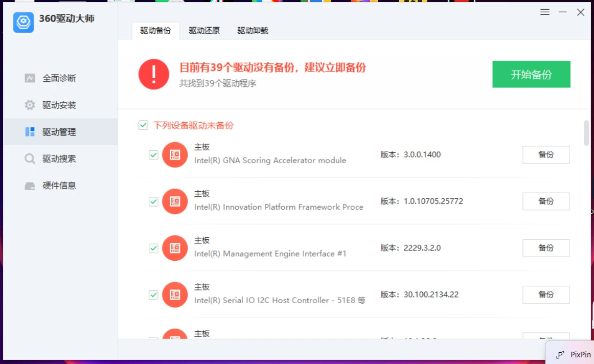Image resolution: width=594 pixels, height=364 pixels.
Task: Switch to the 驱动还原 tab
Action: tap(204, 31)
